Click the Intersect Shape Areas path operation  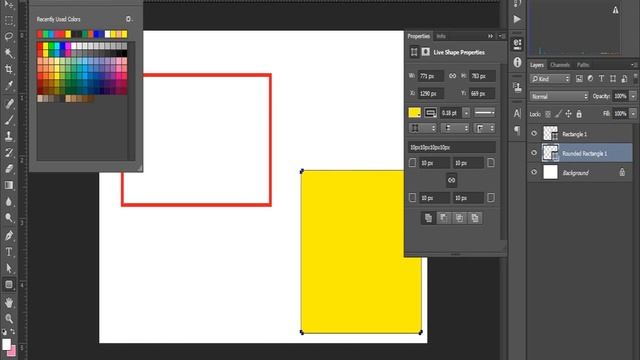point(459,218)
